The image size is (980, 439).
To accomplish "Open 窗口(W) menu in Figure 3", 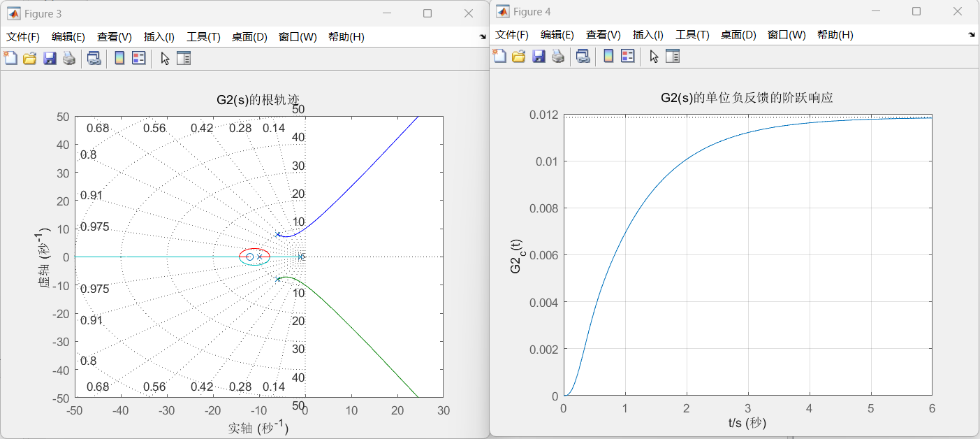I will pyautogui.click(x=298, y=37).
